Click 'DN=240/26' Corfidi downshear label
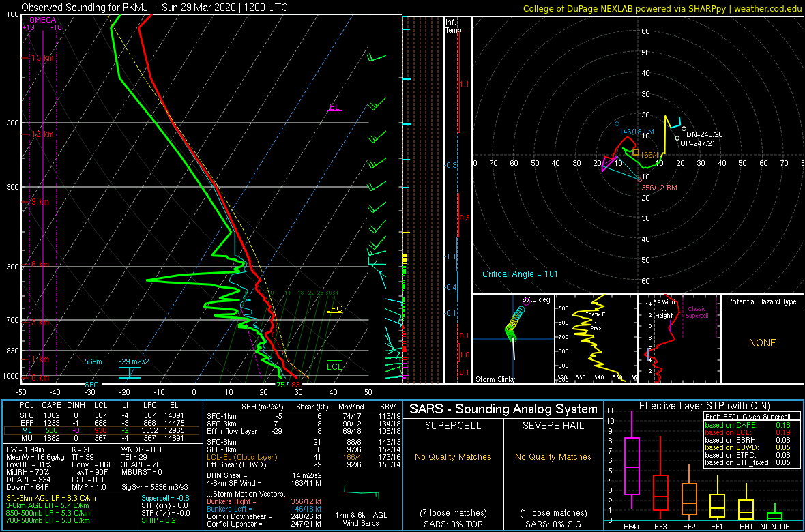The image size is (805, 532). 704,134
